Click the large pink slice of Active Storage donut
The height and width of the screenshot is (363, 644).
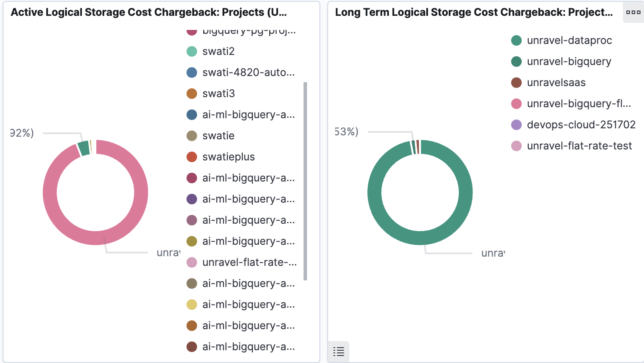[95, 238]
